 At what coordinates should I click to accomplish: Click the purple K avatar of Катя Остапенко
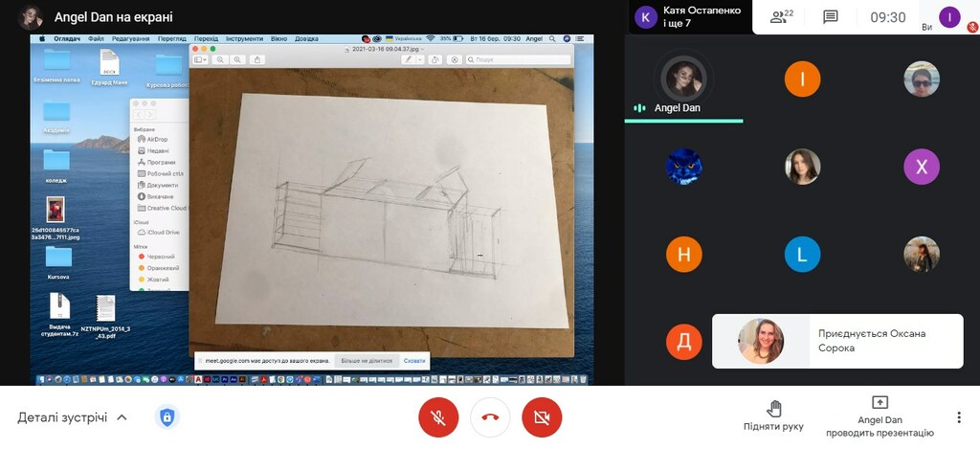click(646, 16)
